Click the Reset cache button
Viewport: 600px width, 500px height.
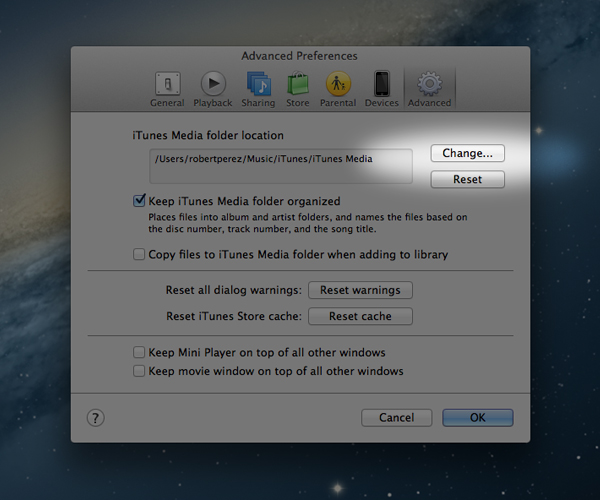click(x=360, y=316)
